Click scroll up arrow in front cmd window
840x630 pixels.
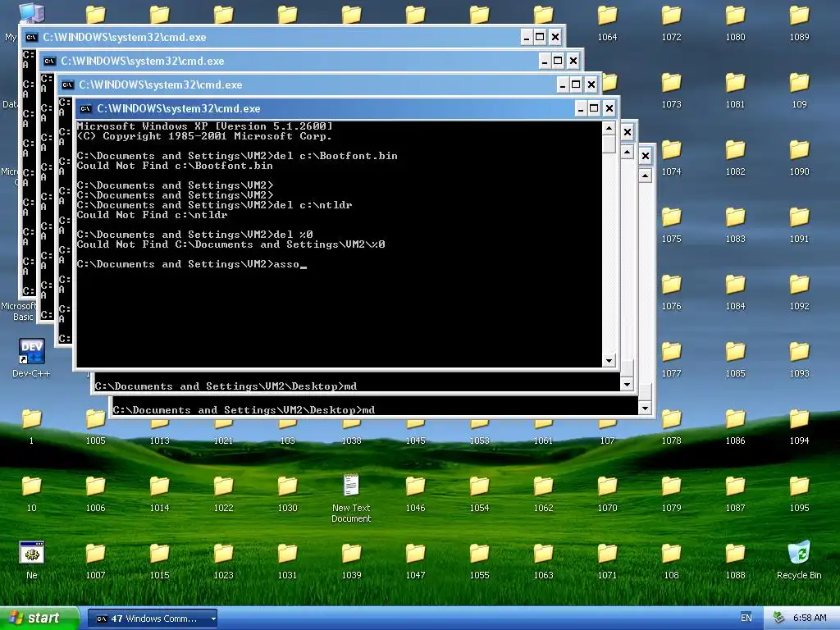click(609, 128)
